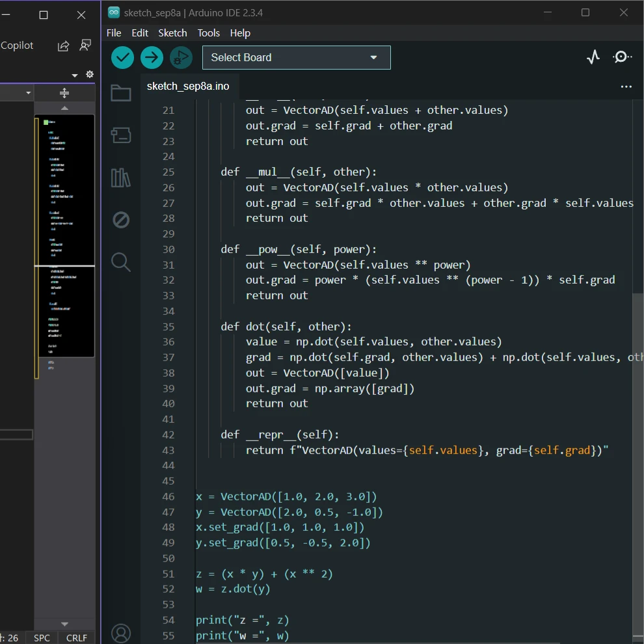Open the Boards Manager sidebar panel

click(x=121, y=135)
